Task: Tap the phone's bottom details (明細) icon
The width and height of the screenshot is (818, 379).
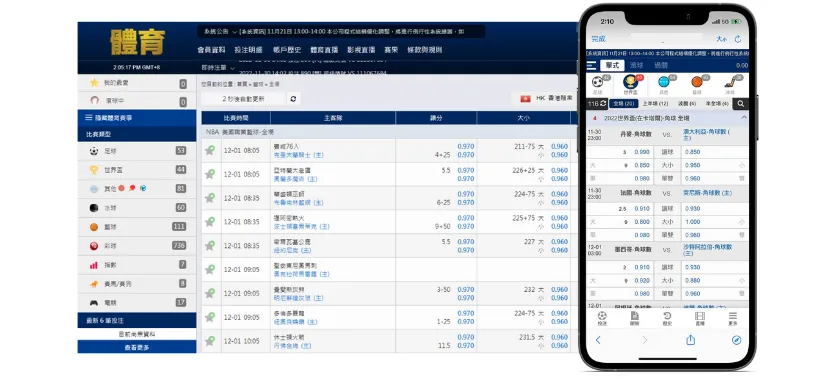Action: point(634,318)
